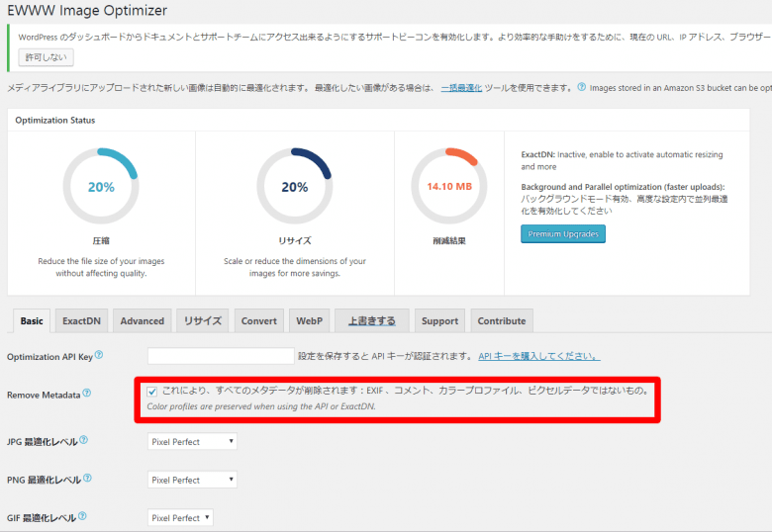Image resolution: width=772 pixels, height=532 pixels.
Task: Click the リサイズ 20% progress gauge
Action: click(x=294, y=186)
